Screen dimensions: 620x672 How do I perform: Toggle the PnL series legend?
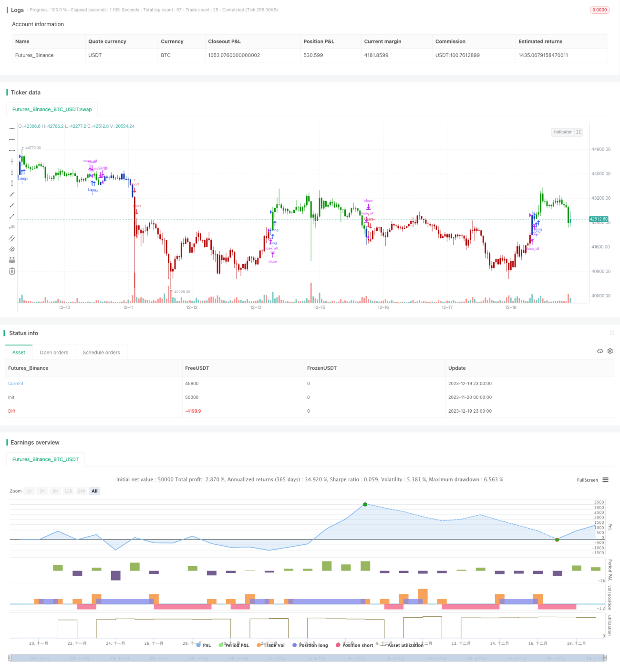[204, 645]
